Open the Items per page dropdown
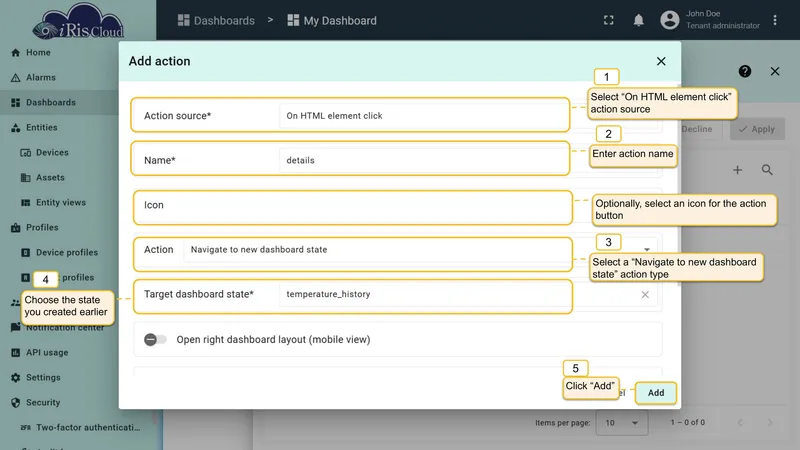800x450 pixels. pyautogui.click(x=621, y=422)
